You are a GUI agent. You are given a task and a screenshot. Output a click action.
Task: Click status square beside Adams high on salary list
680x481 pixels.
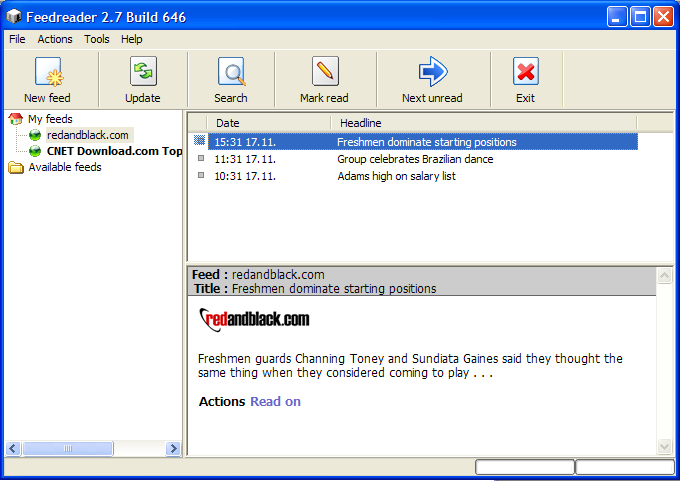click(201, 175)
